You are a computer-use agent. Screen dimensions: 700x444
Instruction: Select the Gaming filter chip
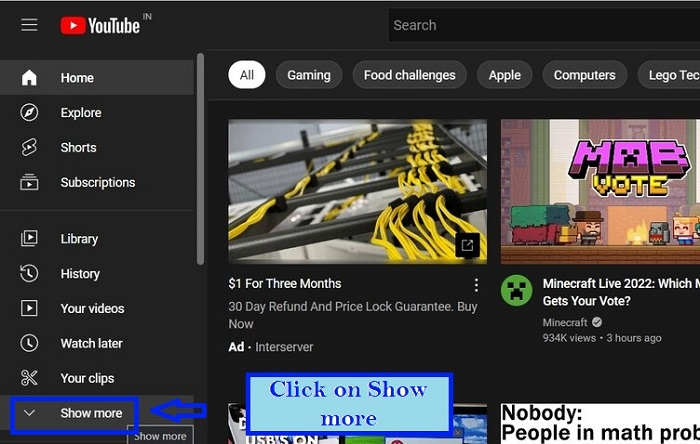[309, 75]
